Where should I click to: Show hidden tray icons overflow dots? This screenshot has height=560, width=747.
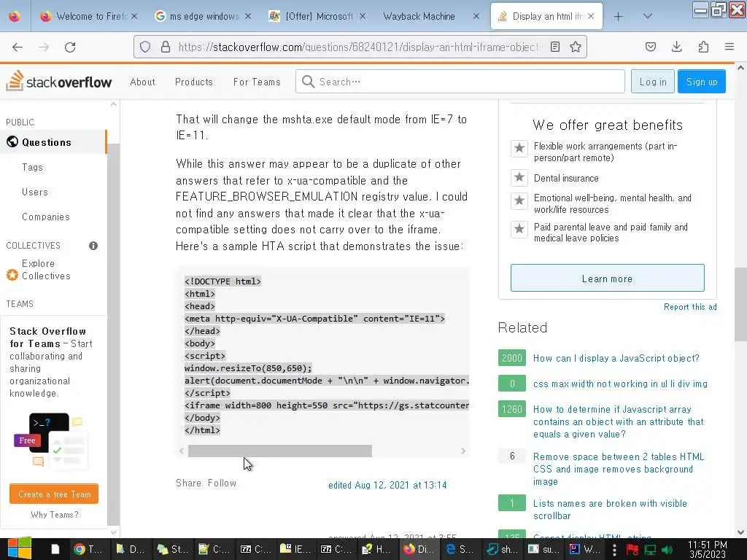point(614,550)
